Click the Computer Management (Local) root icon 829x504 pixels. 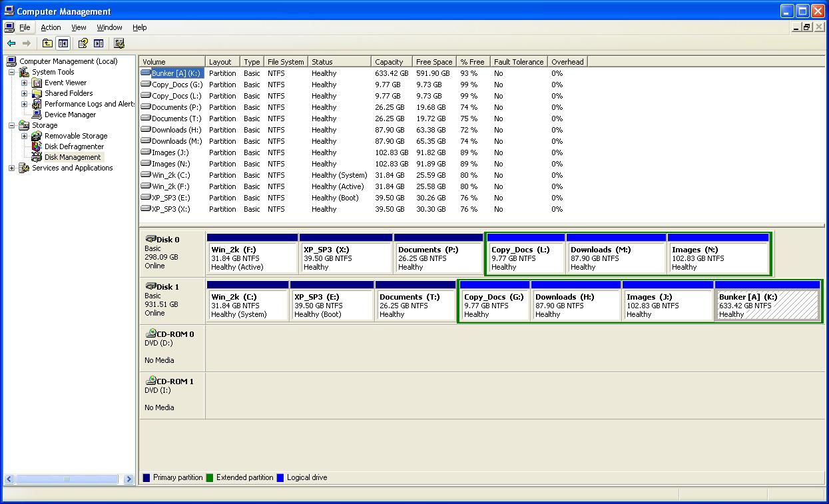pyautogui.click(x=11, y=61)
